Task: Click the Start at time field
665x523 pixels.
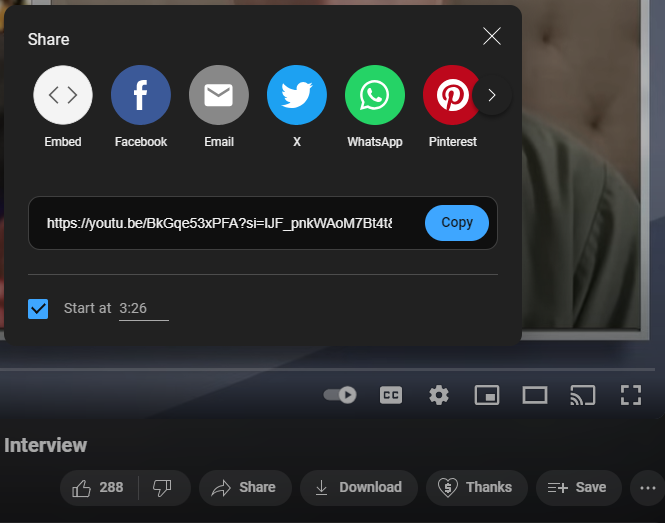Action: (143, 308)
